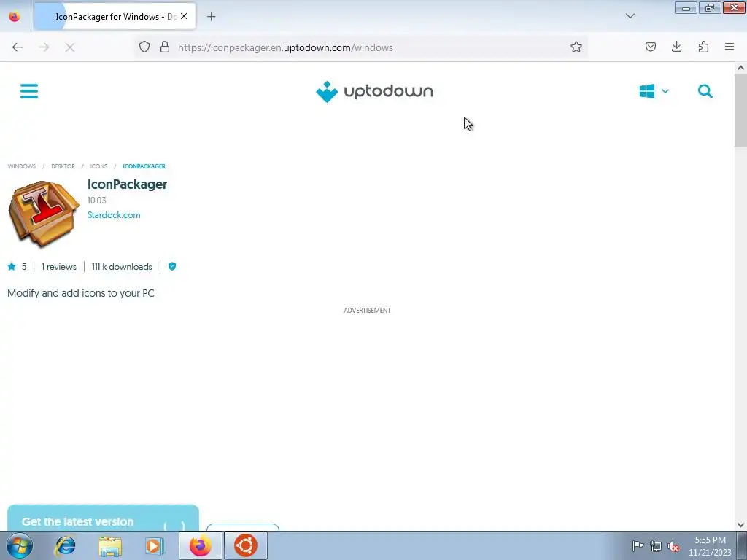Open Windows Media Player from taskbar
Image resolution: width=747 pixels, height=560 pixels.
pyautogui.click(x=155, y=545)
